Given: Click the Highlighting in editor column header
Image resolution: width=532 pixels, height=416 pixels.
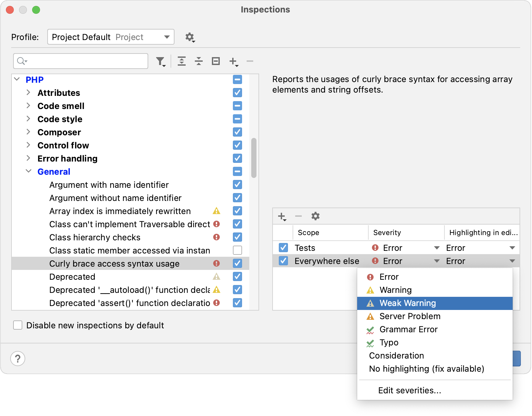Looking at the screenshot, I should [482, 232].
